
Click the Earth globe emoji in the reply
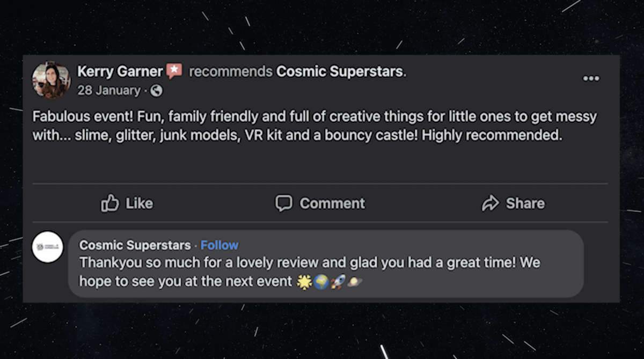(x=321, y=281)
